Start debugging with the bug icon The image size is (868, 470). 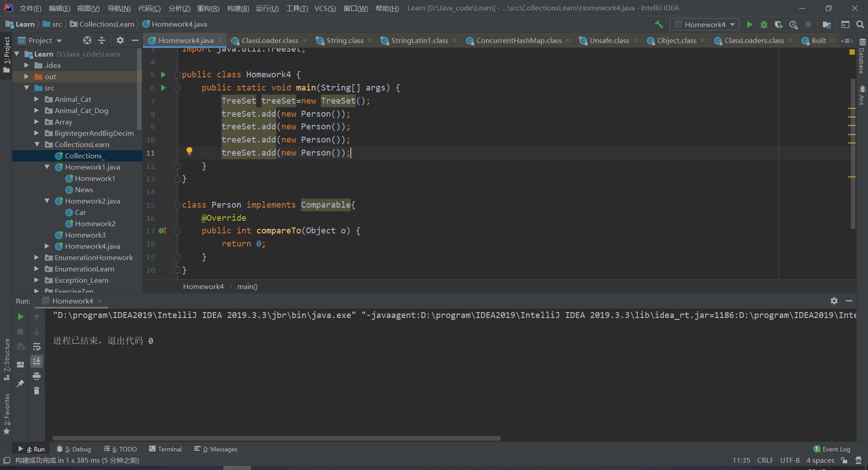click(x=764, y=24)
